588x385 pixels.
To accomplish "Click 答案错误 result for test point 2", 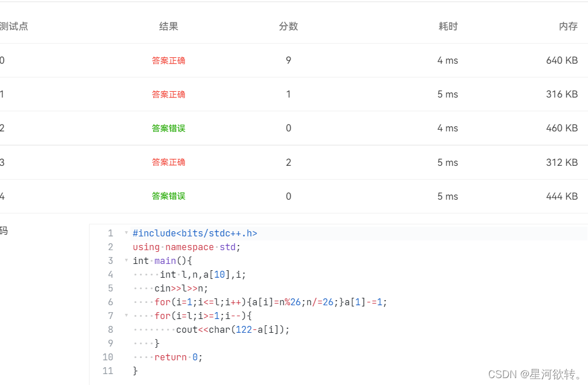I will coord(168,128).
